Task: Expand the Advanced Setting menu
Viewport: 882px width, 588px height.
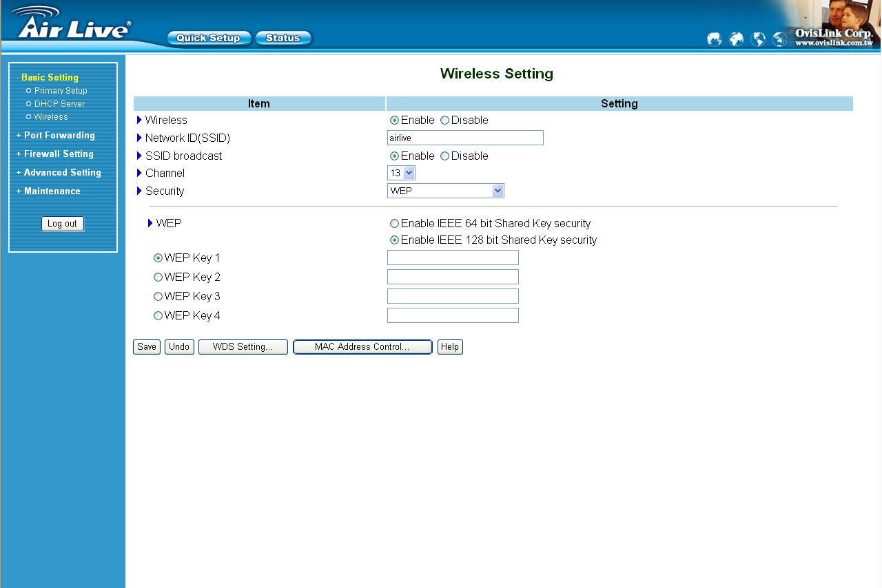Action: click(x=59, y=173)
